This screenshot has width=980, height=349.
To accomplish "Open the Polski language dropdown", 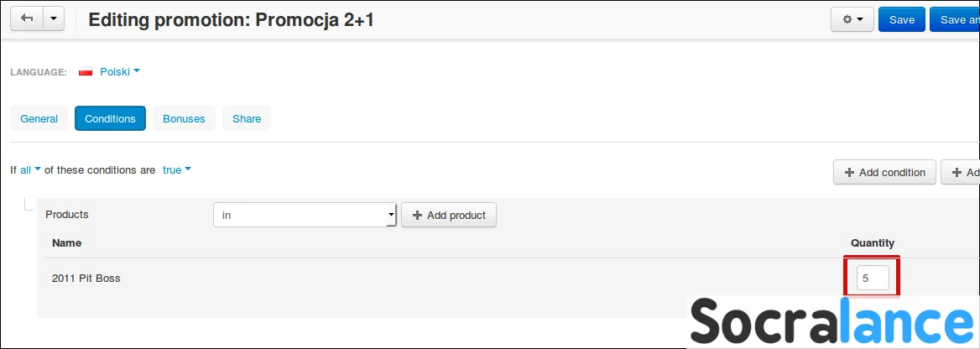I will pyautogui.click(x=120, y=72).
